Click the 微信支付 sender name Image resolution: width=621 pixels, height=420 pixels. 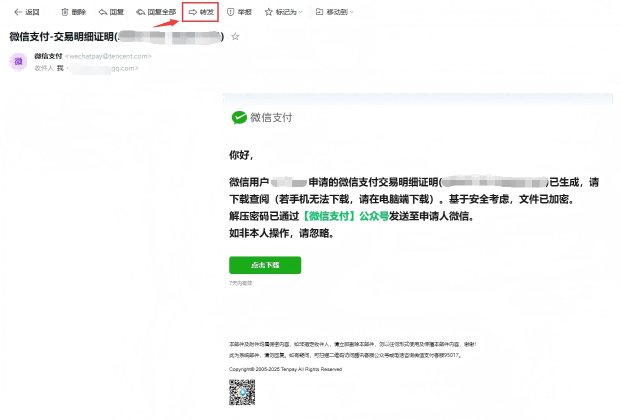[48, 56]
